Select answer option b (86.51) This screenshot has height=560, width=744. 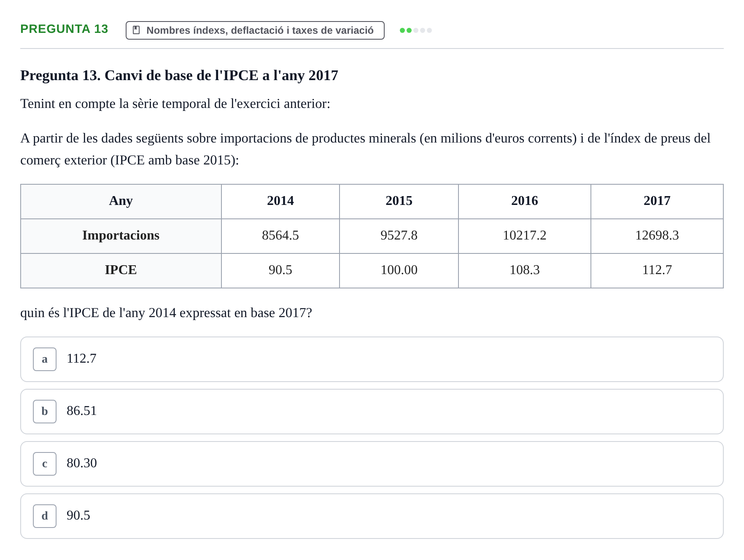372,412
